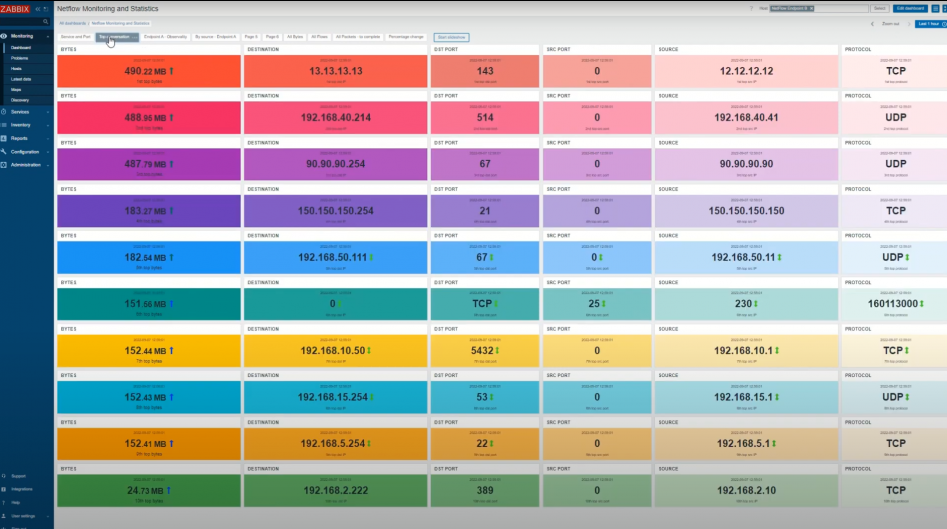The height and width of the screenshot is (529, 947).
Task: Click the sidebar search magnifier icon
Action: (48, 21)
